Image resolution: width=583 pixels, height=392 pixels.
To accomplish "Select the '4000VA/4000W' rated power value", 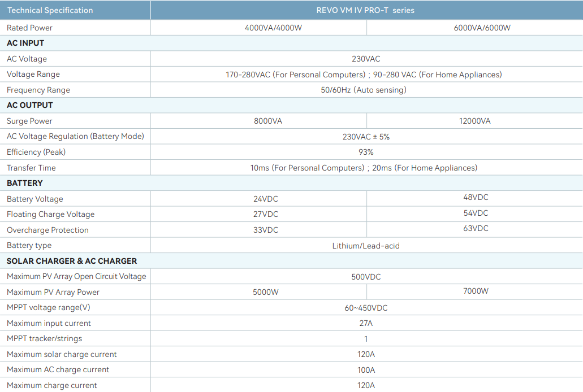I will 273,28.
